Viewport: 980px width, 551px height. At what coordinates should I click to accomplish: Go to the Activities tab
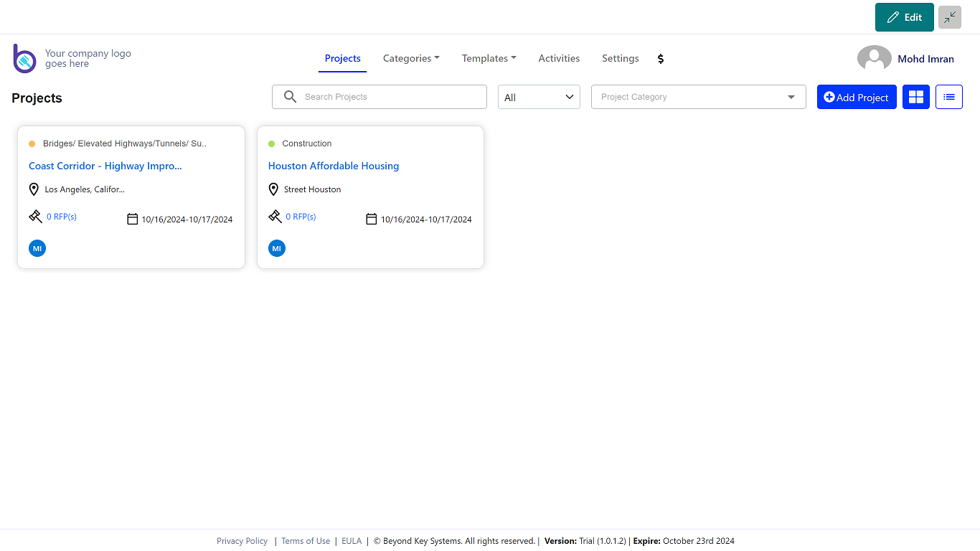(559, 59)
